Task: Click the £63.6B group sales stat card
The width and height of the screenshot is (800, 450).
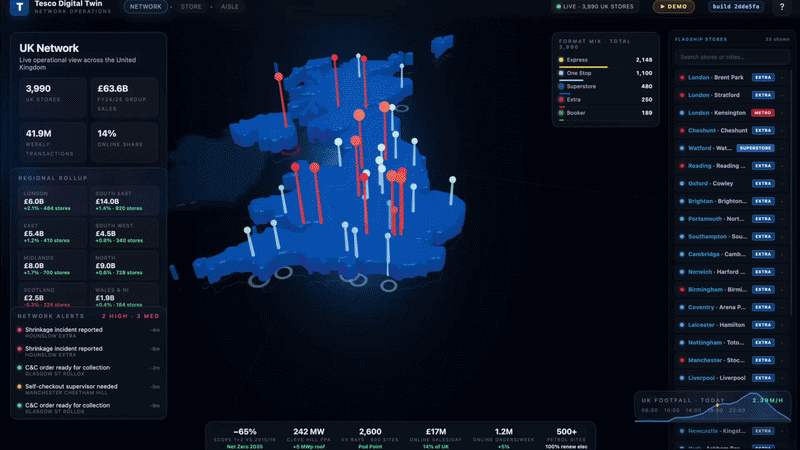Action: point(124,98)
